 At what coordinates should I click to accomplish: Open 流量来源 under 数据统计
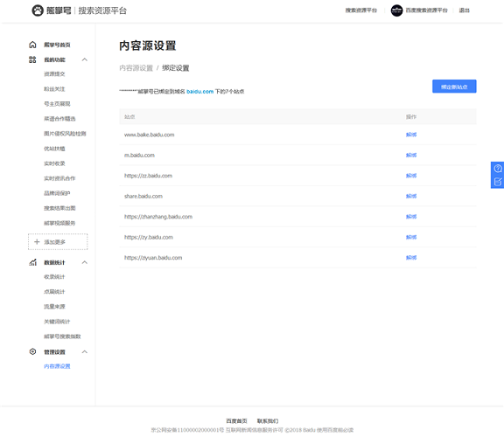point(54,307)
